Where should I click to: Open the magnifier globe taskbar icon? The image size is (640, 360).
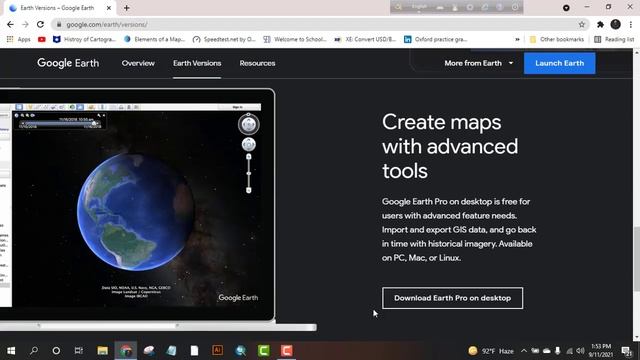pos(240,351)
